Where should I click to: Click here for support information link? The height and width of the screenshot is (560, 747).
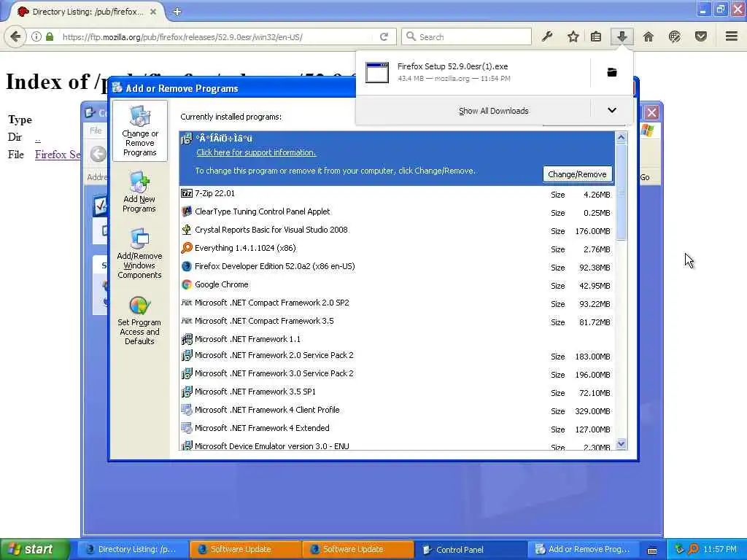[256, 152]
